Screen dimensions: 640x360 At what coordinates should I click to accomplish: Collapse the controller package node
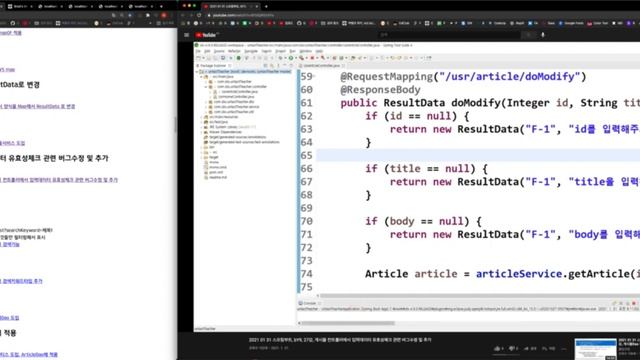pyautogui.click(x=206, y=87)
